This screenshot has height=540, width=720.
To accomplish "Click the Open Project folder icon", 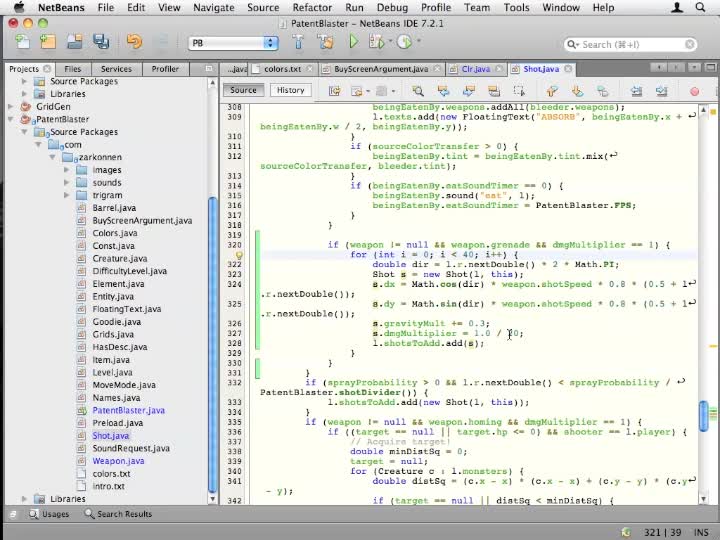I will click(x=72, y=42).
